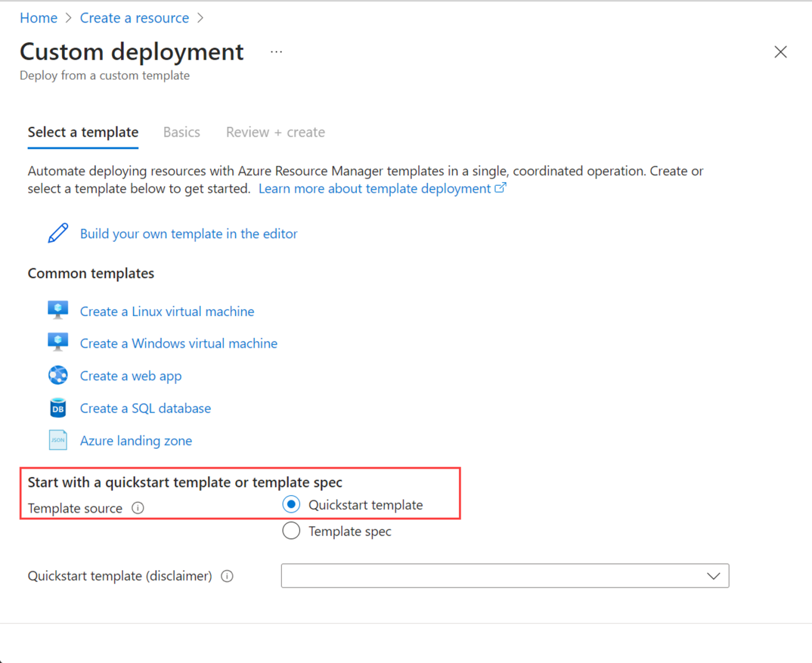Click the SQL database DB icon

58,408
